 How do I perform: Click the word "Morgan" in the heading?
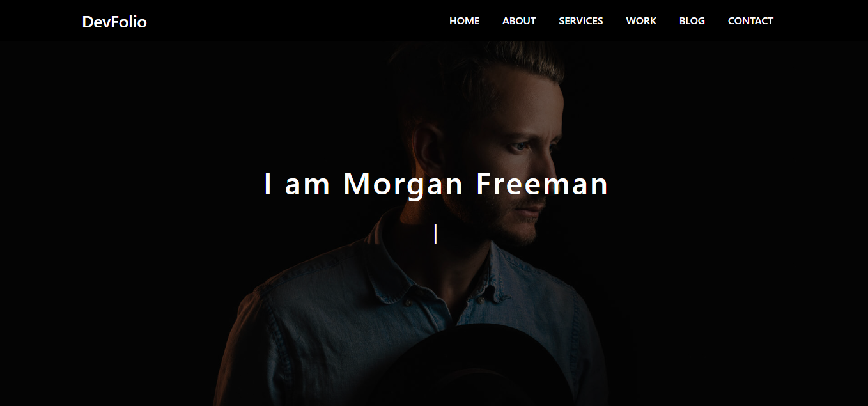click(x=403, y=185)
